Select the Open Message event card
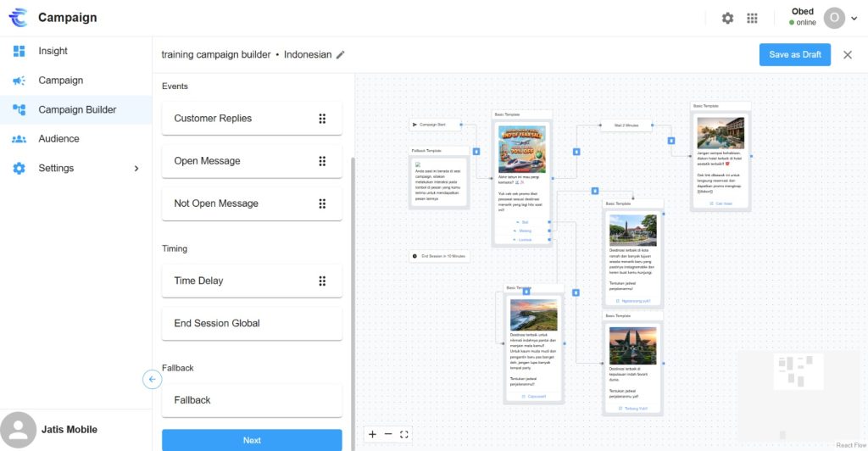Viewport: 868px width, 451px height. [x=252, y=161]
